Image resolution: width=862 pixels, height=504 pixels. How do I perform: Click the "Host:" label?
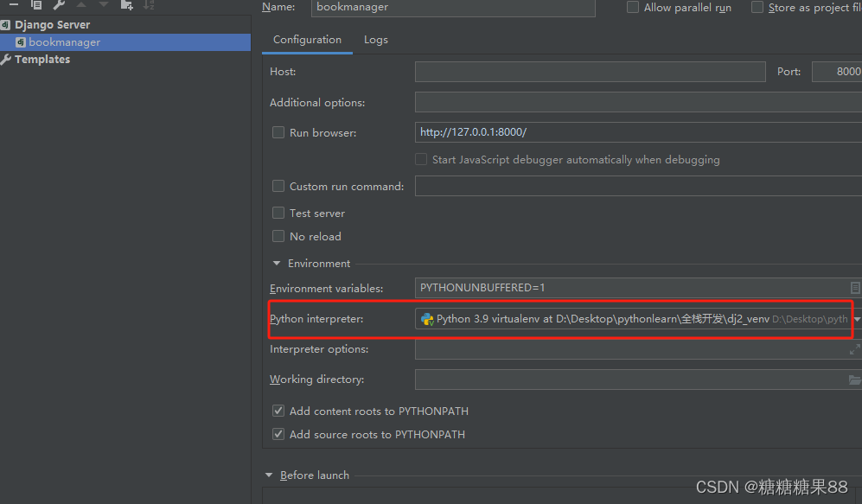283,72
